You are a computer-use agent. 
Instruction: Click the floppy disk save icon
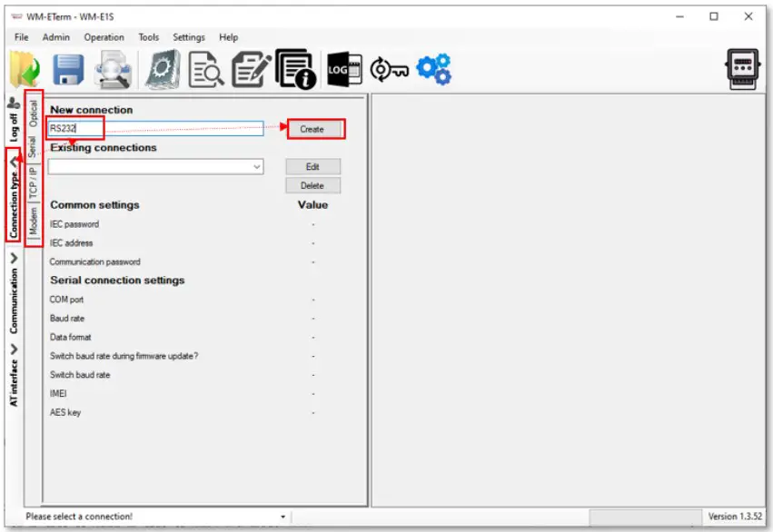[x=68, y=70]
